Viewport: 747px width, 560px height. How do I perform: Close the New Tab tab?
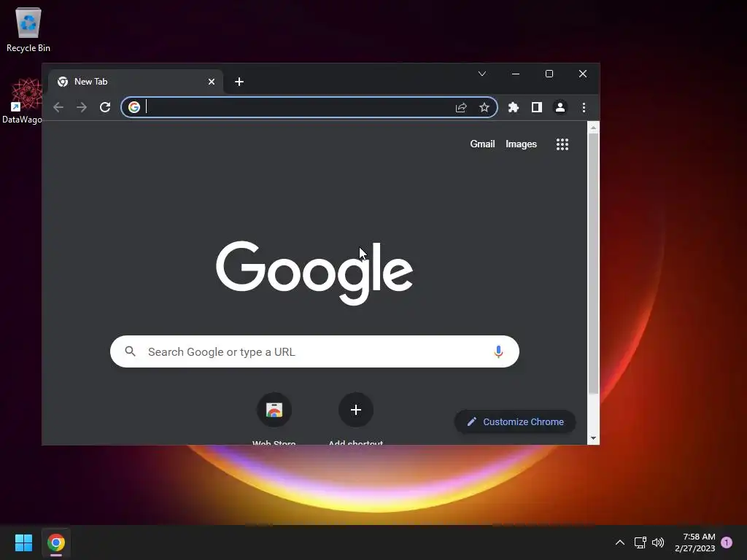coord(212,82)
